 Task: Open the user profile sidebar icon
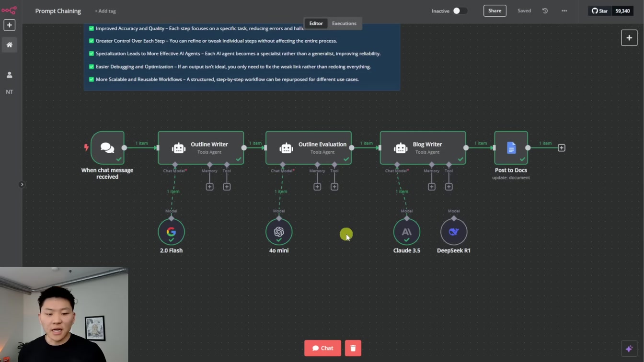[9, 75]
